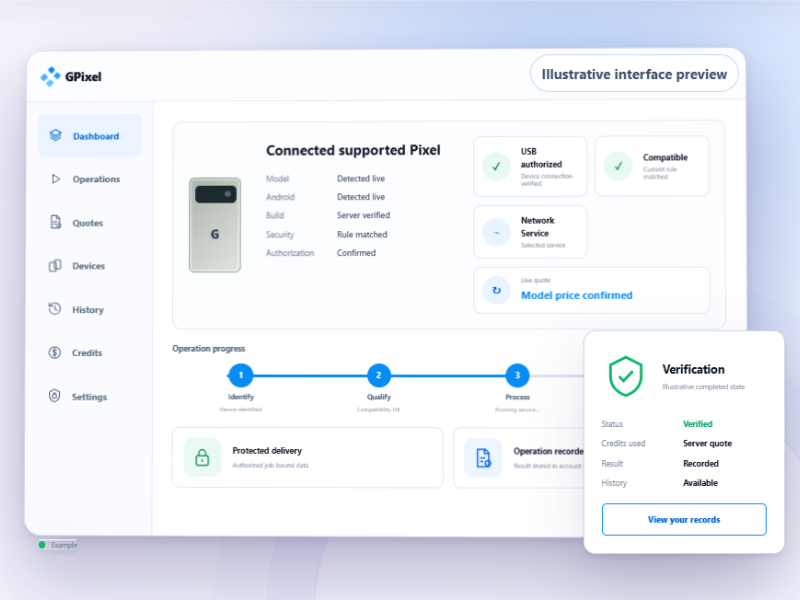This screenshot has width=800, height=600.
Task: Click the Credits dollar coin icon
Action: (55, 353)
